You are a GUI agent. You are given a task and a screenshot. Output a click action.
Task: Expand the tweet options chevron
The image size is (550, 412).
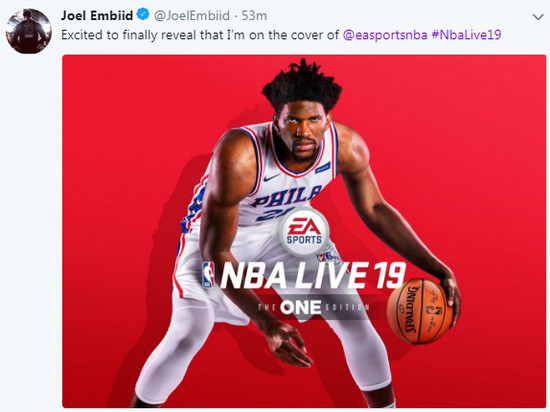click(538, 16)
